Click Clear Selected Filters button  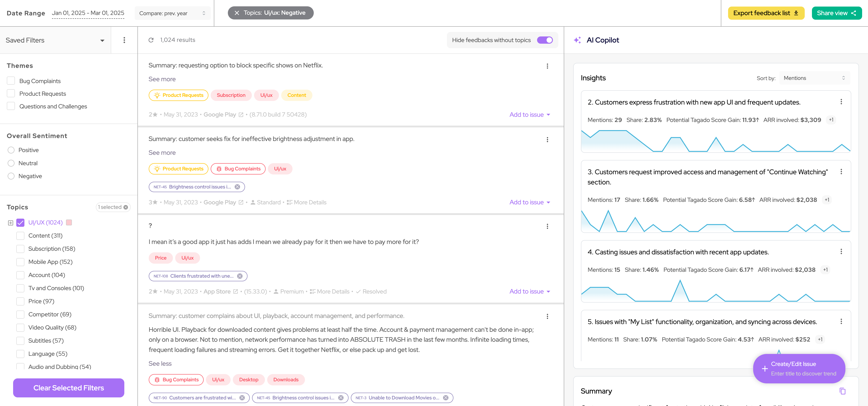pyautogui.click(x=68, y=388)
